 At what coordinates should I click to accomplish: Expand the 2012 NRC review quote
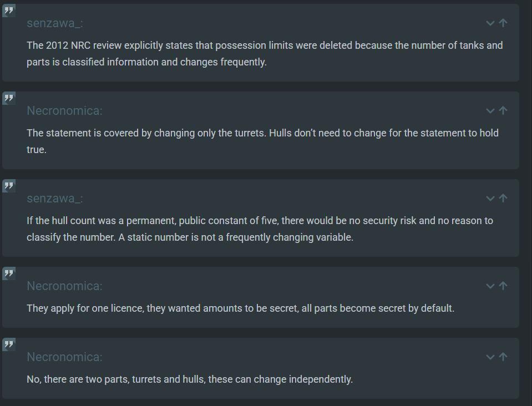point(490,23)
